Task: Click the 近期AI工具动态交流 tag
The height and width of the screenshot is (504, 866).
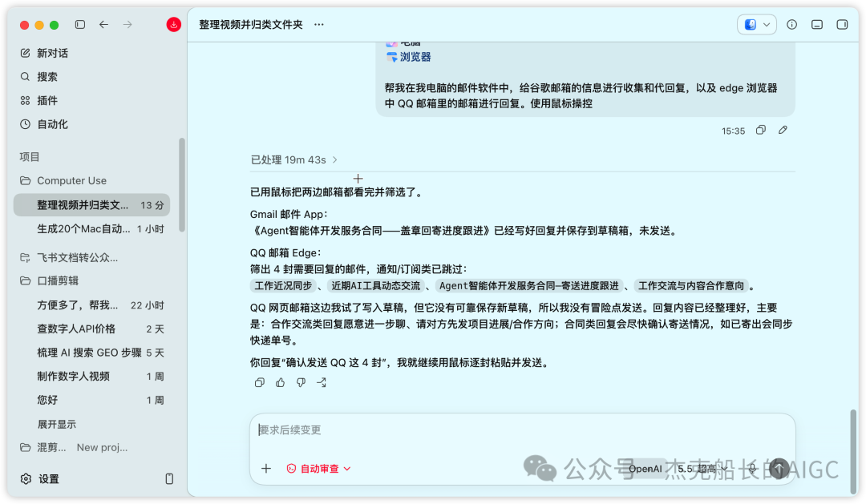Action: 375,285
